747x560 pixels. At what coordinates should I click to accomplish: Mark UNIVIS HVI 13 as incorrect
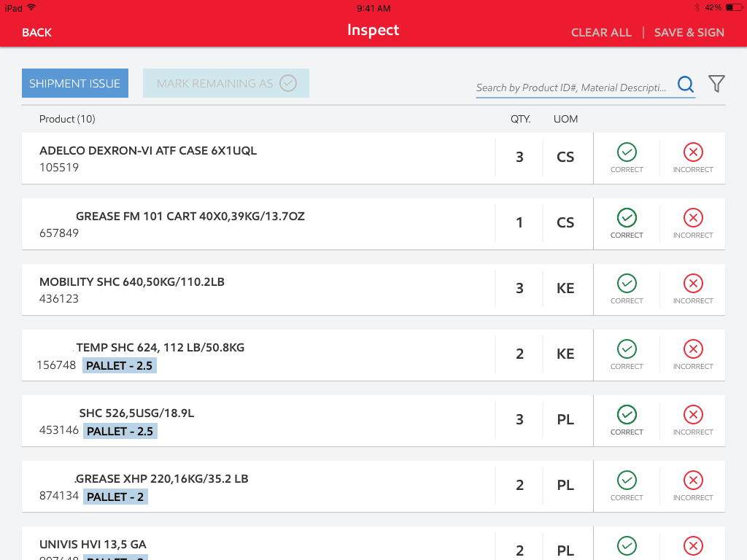point(693,546)
